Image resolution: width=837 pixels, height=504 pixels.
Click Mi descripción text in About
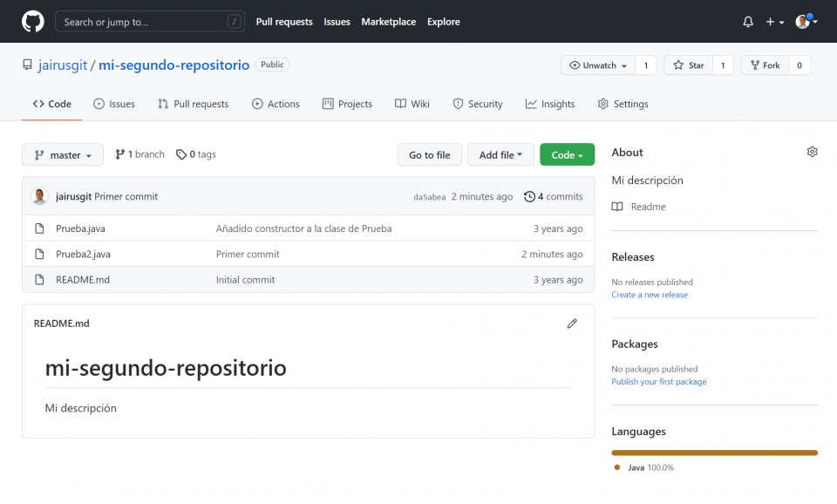tap(648, 180)
